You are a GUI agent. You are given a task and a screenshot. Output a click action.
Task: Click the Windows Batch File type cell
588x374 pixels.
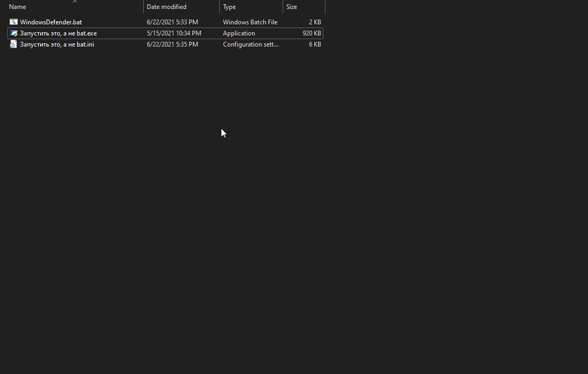pyautogui.click(x=250, y=22)
